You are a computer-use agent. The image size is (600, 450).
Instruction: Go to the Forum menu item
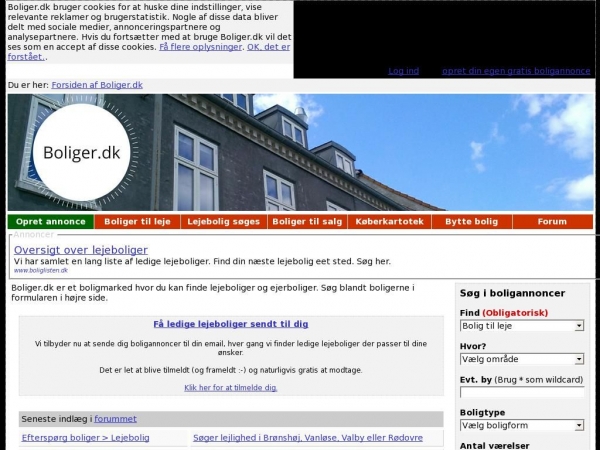[x=553, y=222]
